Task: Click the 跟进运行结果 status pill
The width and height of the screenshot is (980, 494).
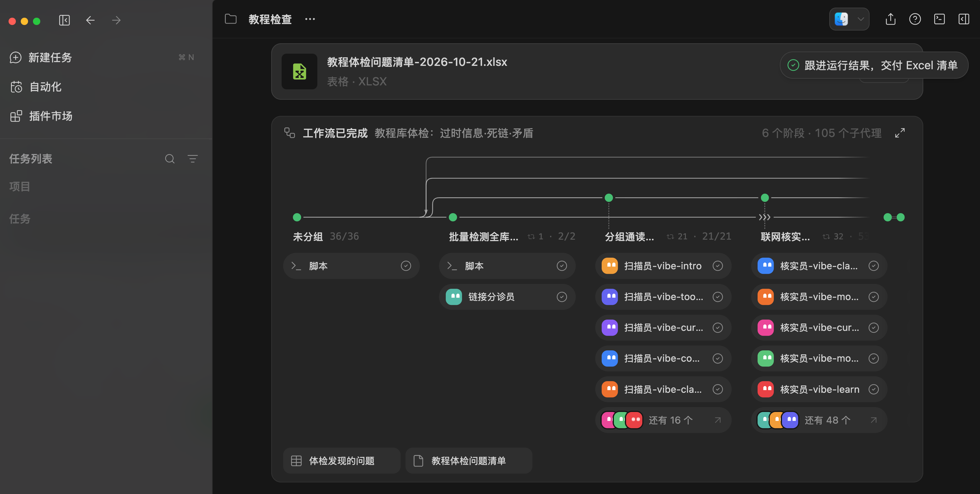Action: (874, 66)
